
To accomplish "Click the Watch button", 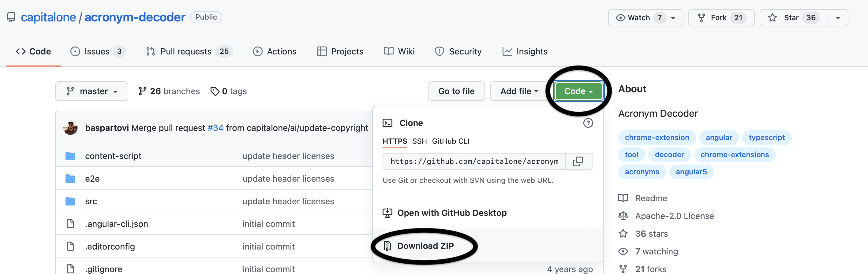I will [645, 18].
